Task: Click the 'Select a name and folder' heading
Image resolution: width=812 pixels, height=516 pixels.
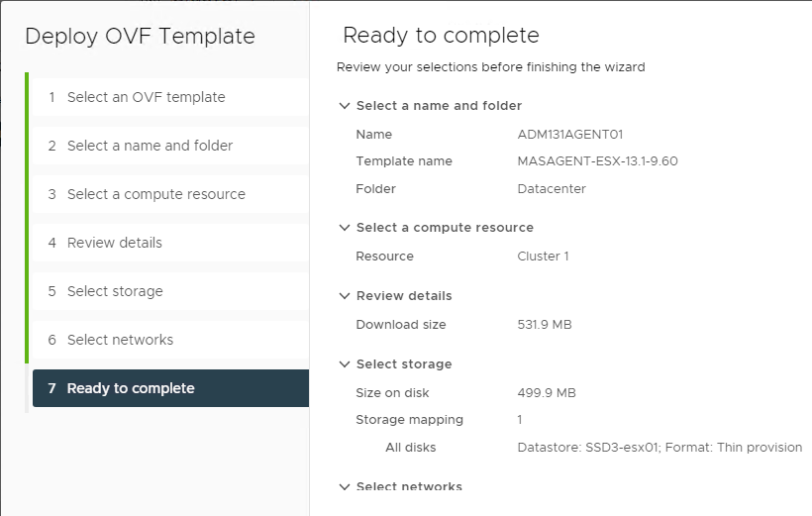Action: pyautogui.click(x=439, y=106)
